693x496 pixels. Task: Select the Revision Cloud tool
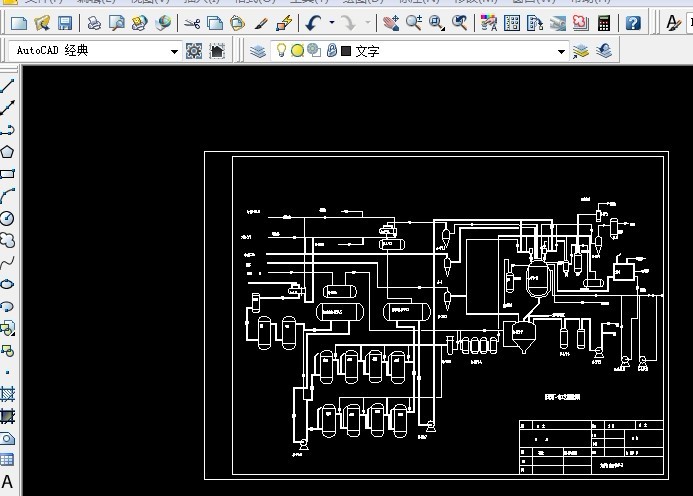7,240
